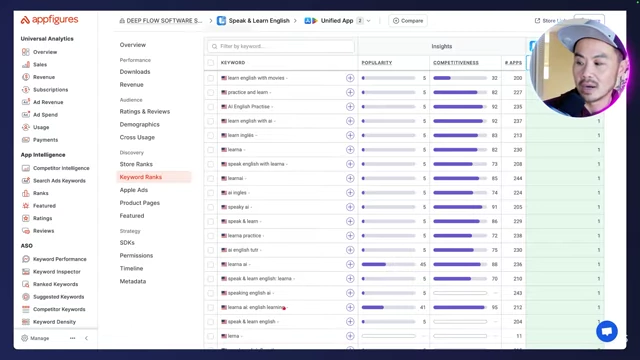Open the Ratings sidebar icon
The height and width of the screenshot is (360, 640).
click(x=26, y=218)
